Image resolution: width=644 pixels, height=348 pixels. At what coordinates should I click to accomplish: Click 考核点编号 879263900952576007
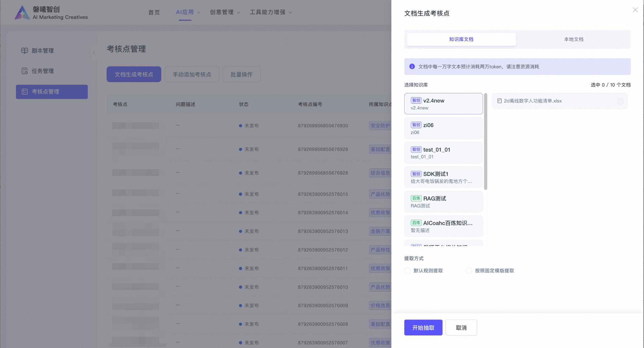pos(323,343)
